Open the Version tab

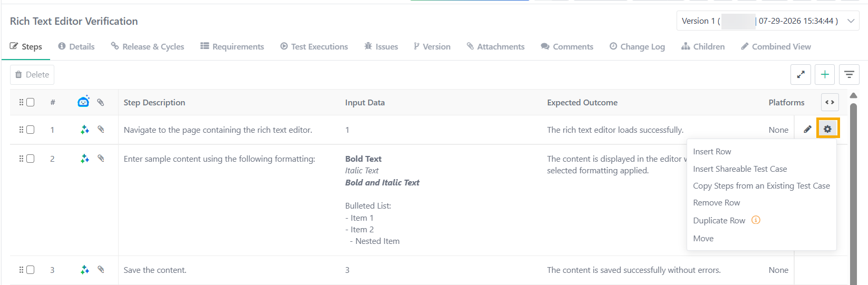pos(432,46)
